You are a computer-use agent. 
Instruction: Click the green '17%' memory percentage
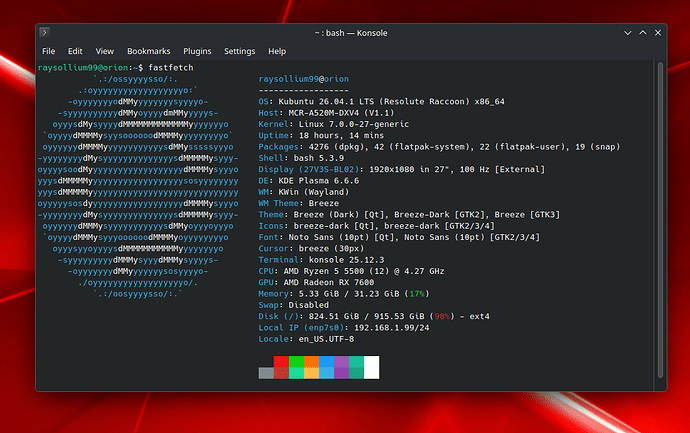[x=417, y=294]
